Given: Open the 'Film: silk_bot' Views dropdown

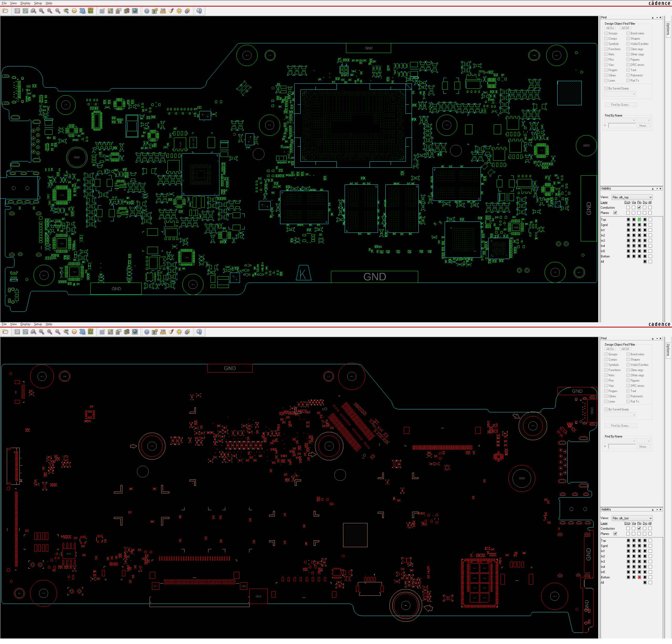Looking at the screenshot, I should [x=632, y=518].
